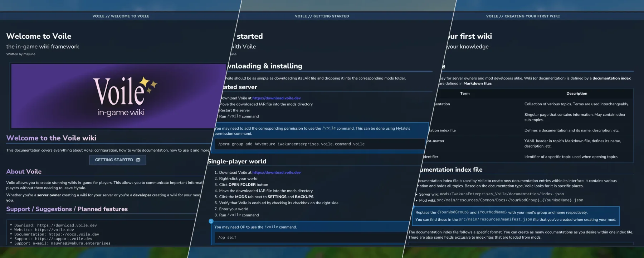Screen dimensions: 644x258
Task: Click the "Restart the server" step
Action: tap(235, 110)
